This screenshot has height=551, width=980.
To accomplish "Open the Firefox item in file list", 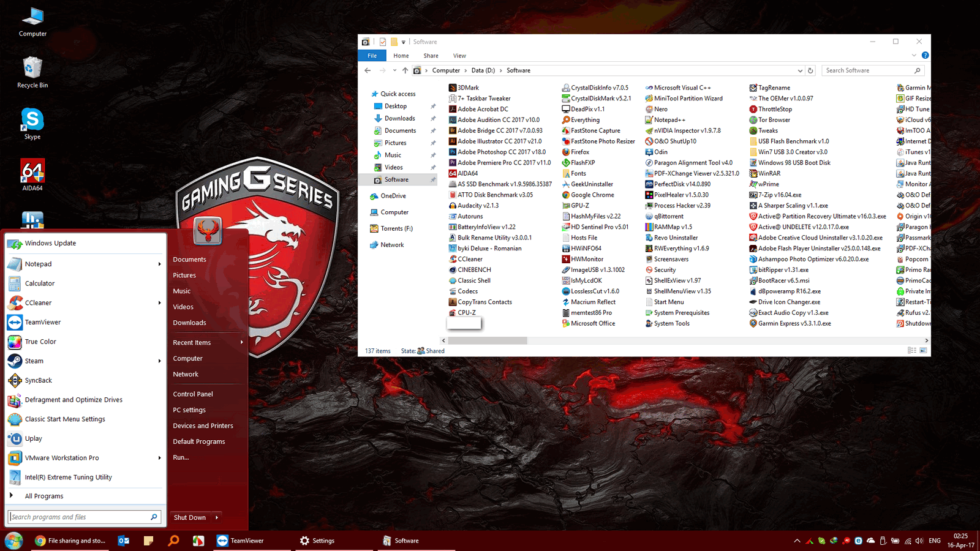I will (579, 152).
